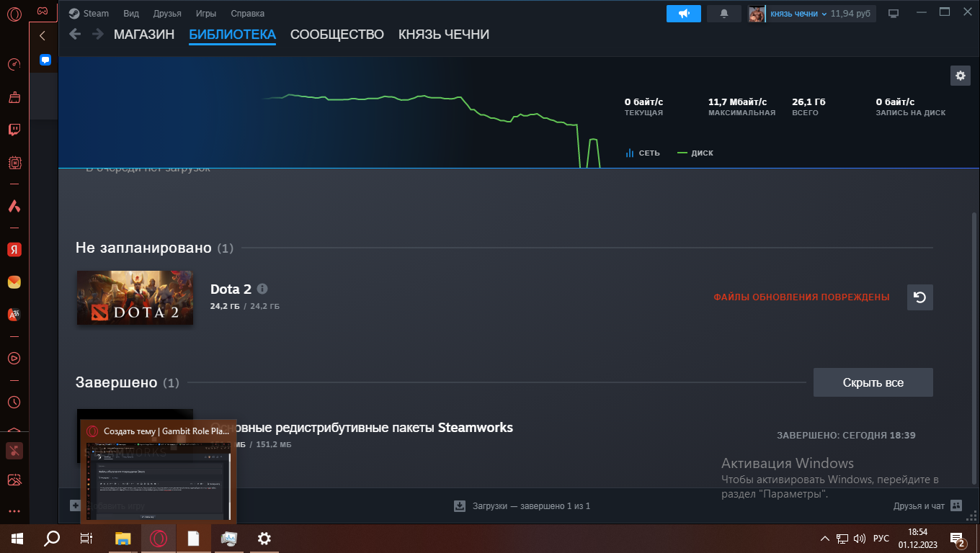This screenshot has width=980, height=553.
Task: Open Friends and chat icon
Action: (x=956, y=505)
